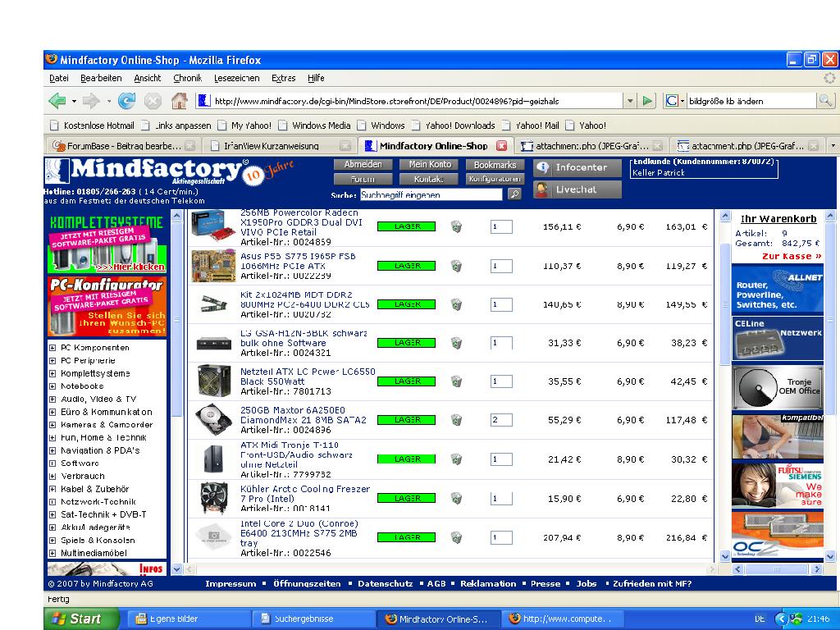Image resolution: width=840 pixels, height=630 pixels.
Task: Go to the Firefox Home icon
Action: pos(180,101)
